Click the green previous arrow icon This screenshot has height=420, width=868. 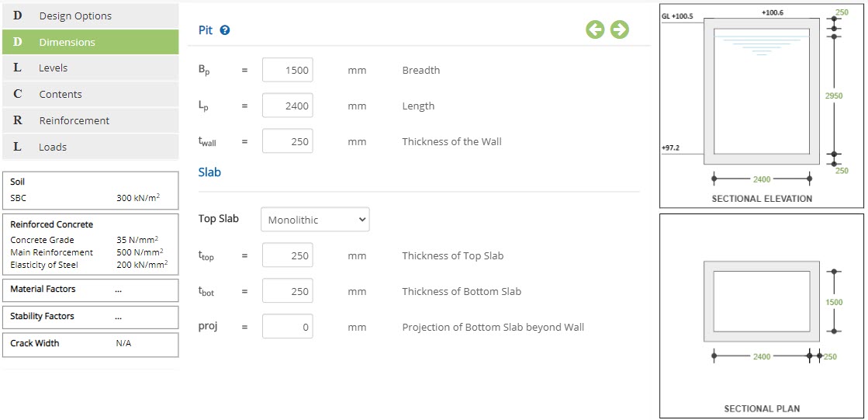coord(595,30)
